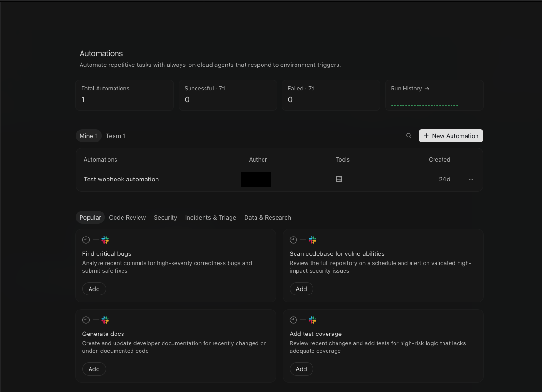This screenshot has height=392, width=542.
Task: Click the Automations column header
Action: pos(100,160)
